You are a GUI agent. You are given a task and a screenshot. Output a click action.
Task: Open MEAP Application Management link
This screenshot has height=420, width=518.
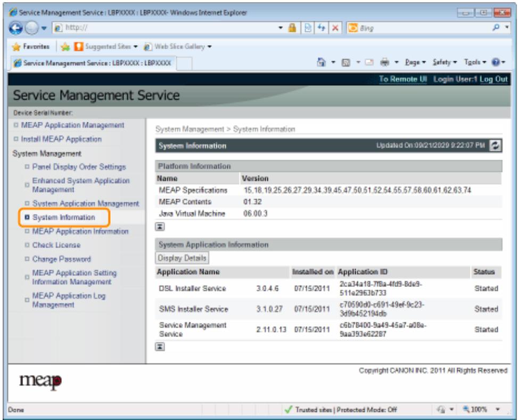[x=73, y=125]
